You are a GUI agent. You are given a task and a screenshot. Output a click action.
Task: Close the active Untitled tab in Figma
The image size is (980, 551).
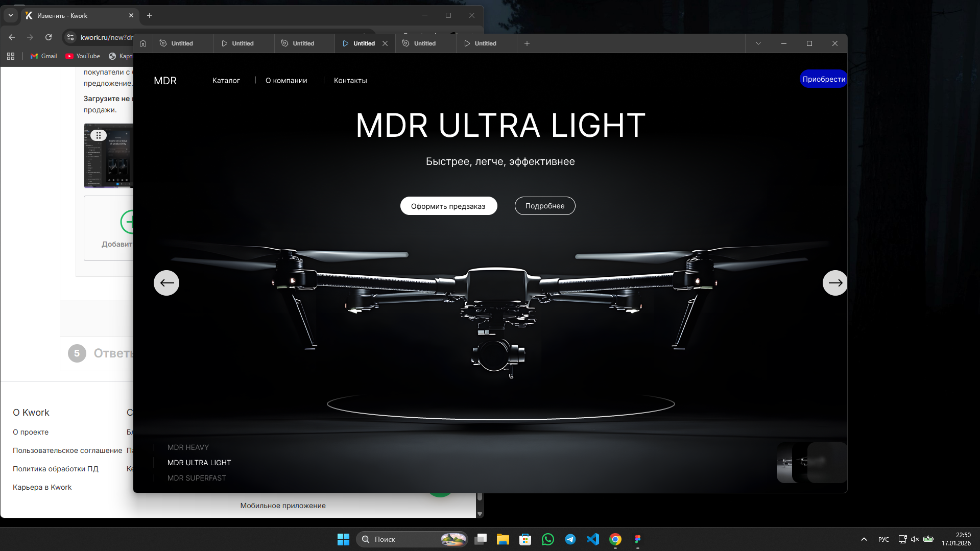click(385, 43)
